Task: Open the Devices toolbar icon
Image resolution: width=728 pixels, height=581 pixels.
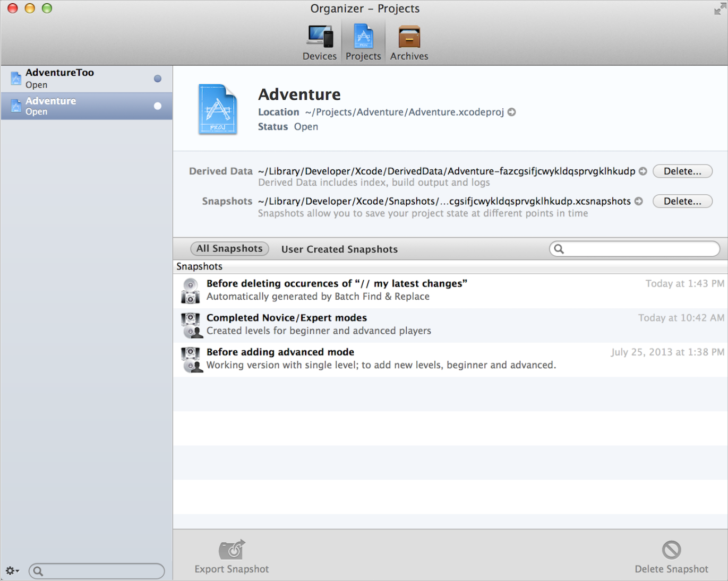Action: point(320,38)
